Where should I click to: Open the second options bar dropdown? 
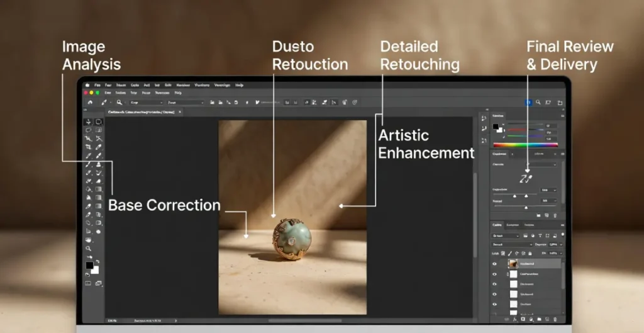tap(186, 103)
